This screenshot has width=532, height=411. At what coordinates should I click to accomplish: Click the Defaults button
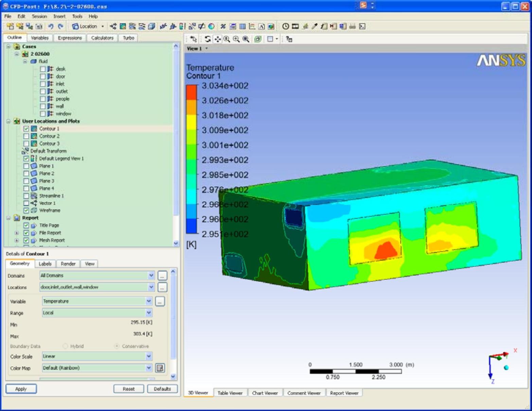coord(162,389)
